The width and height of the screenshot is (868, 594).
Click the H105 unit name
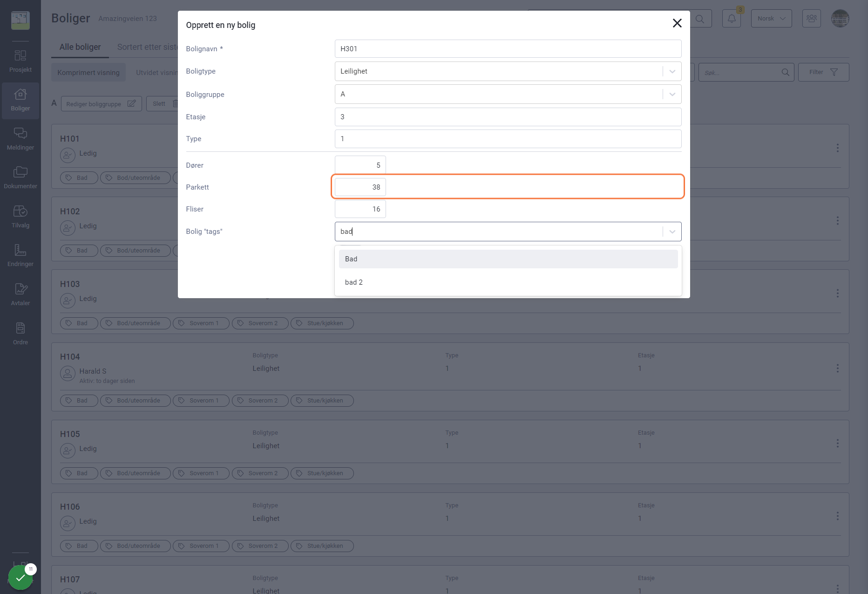pos(70,434)
